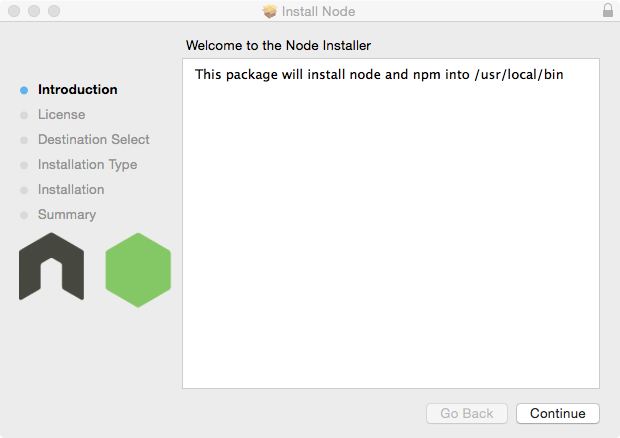
Task: Click the blue bullet beside Introduction
Action: (x=24, y=90)
